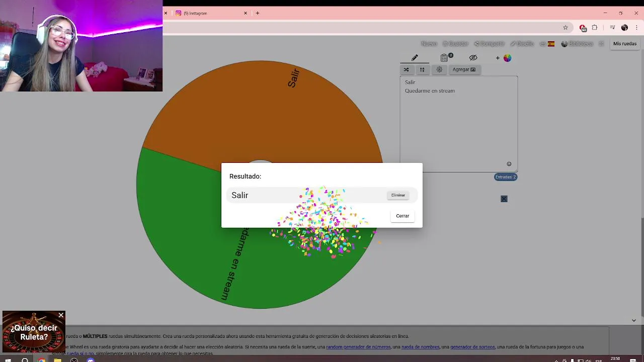Screen dimensions: 644x362
Task: Open advanced entry settings gear
Action: (439, 69)
